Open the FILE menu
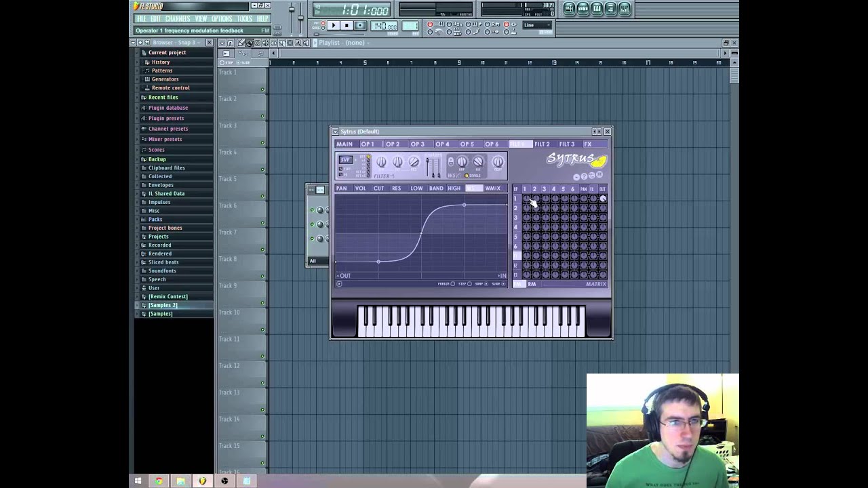 tap(141, 18)
